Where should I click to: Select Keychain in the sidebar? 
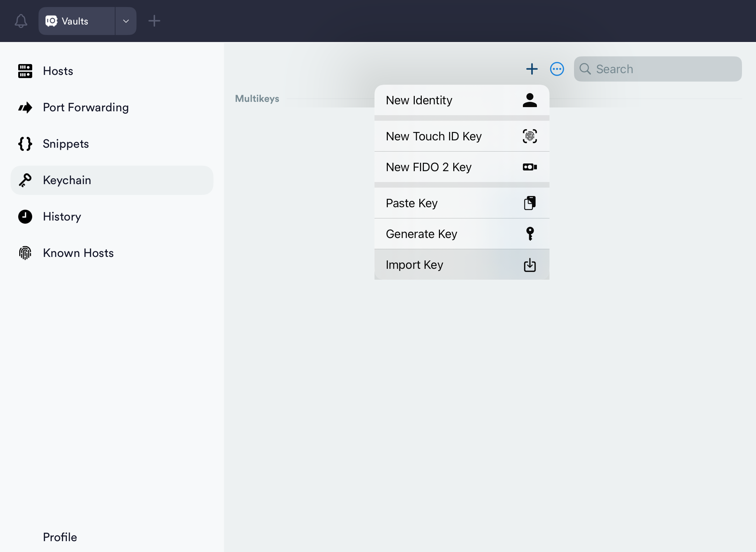67,180
